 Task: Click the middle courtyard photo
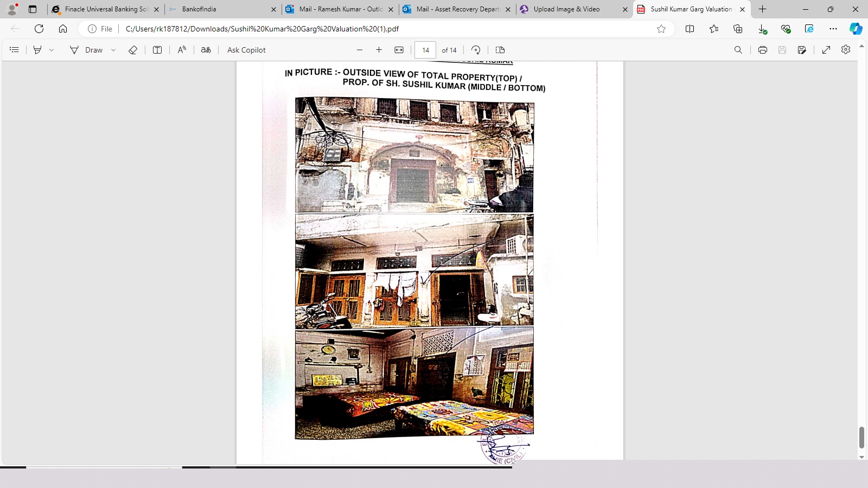click(414, 271)
